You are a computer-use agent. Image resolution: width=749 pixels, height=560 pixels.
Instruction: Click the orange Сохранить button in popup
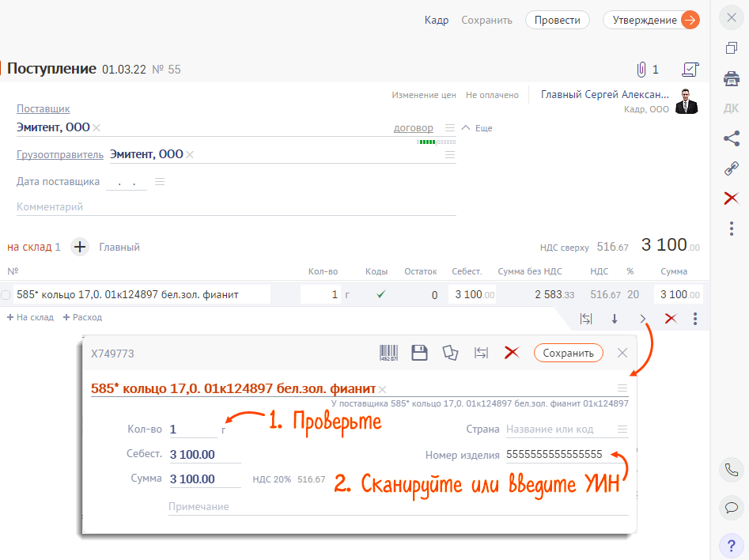pyautogui.click(x=568, y=353)
